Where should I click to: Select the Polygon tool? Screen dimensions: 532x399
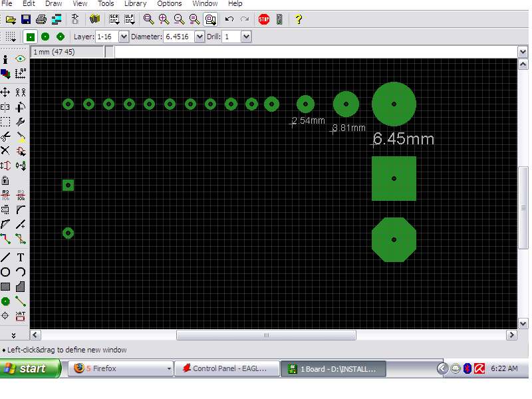coord(21,287)
